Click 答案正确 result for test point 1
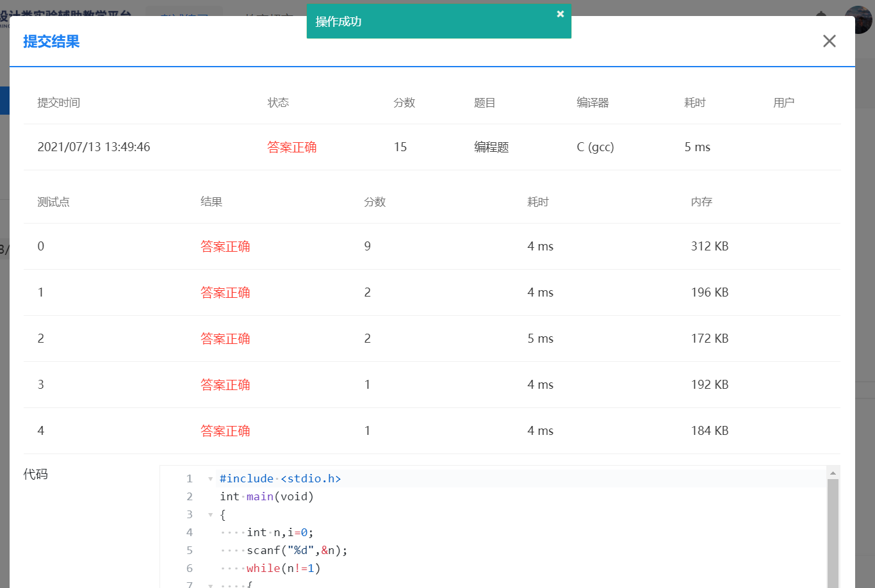 coord(225,293)
